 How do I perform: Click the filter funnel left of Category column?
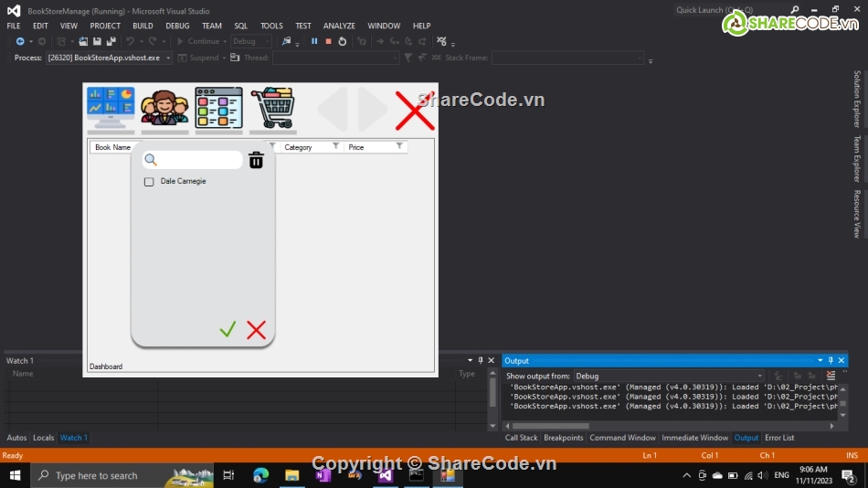(x=272, y=146)
